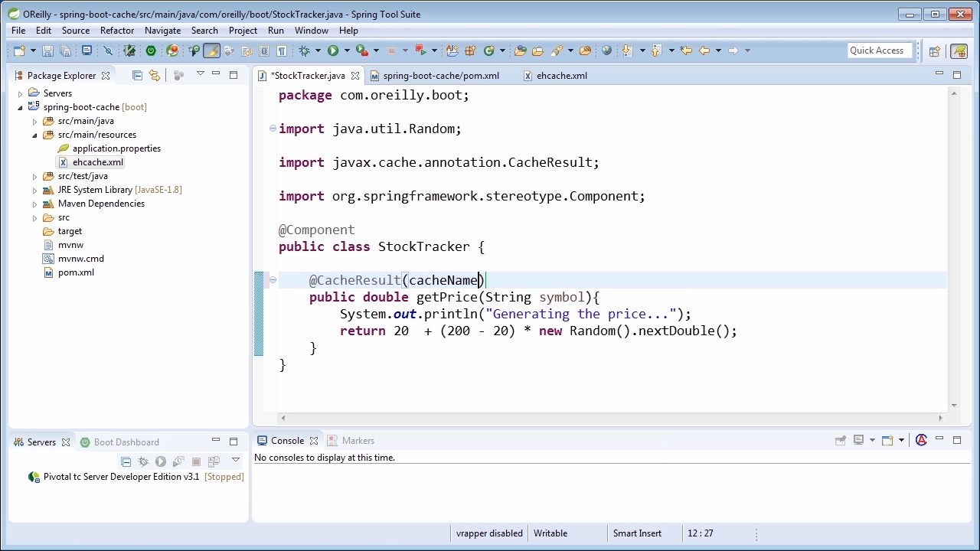Close the StockTracker.java editor tab

click(355, 76)
